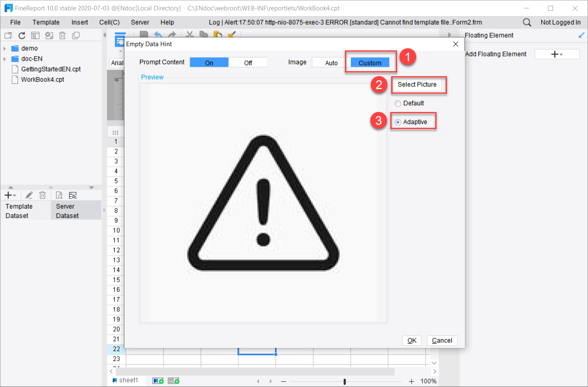Delete selected file using trash icon in file panel
Viewport: 588px width, 387px height.
click(62, 36)
